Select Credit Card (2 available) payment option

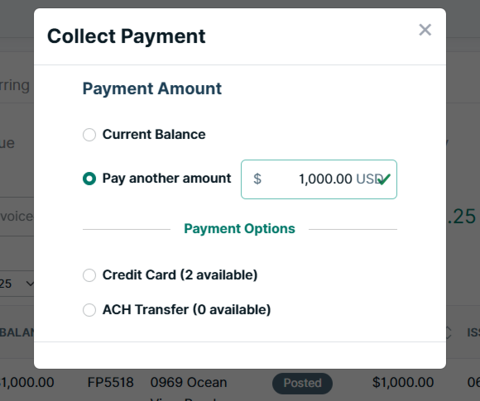[x=89, y=275]
